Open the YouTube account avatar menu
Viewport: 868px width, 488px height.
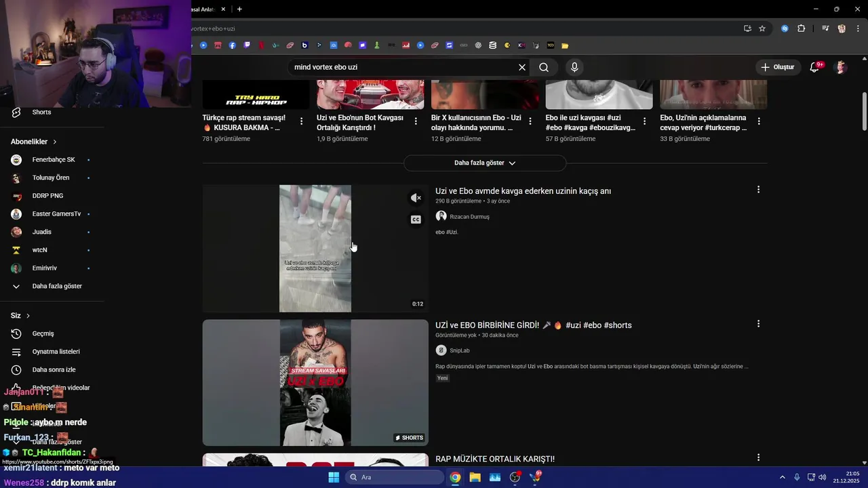point(841,67)
